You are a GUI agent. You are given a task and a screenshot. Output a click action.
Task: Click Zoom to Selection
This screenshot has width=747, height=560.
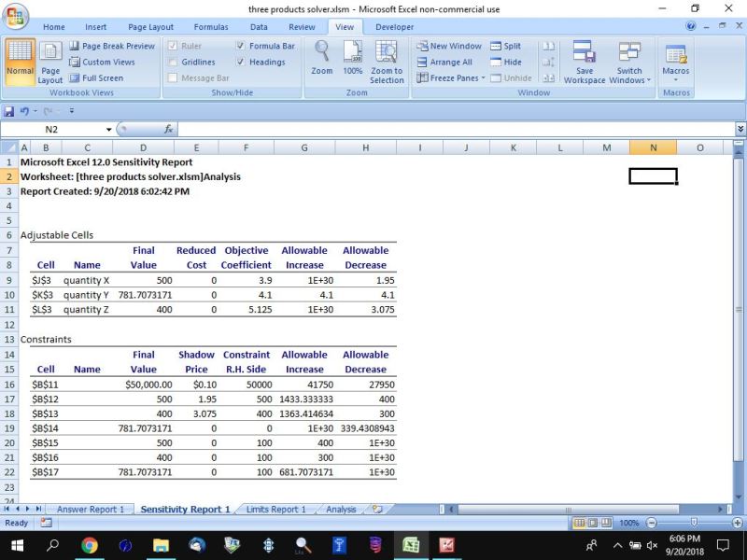[x=387, y=62]
